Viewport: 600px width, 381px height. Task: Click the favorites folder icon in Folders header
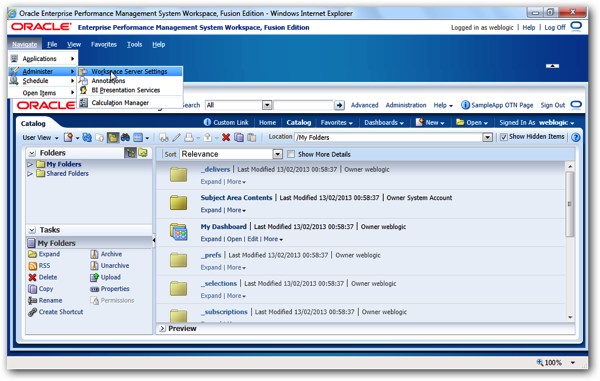[143, 153]
